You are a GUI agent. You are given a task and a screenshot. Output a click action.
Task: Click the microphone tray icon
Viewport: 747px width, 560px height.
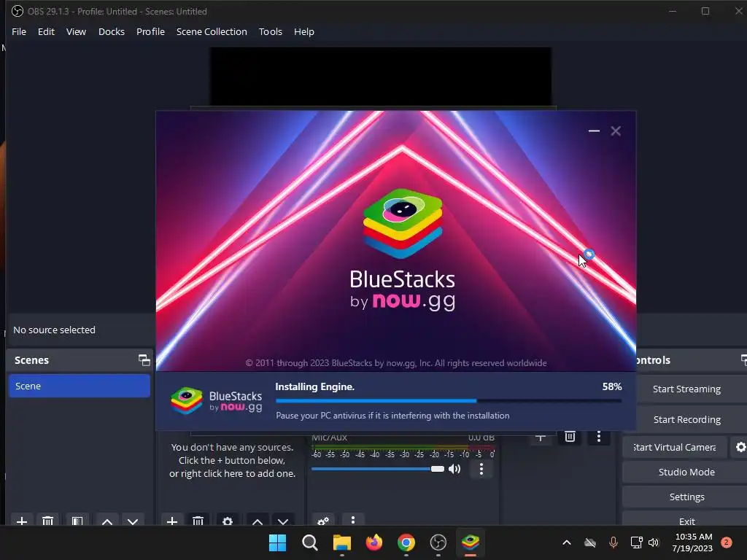coord(613,542)
